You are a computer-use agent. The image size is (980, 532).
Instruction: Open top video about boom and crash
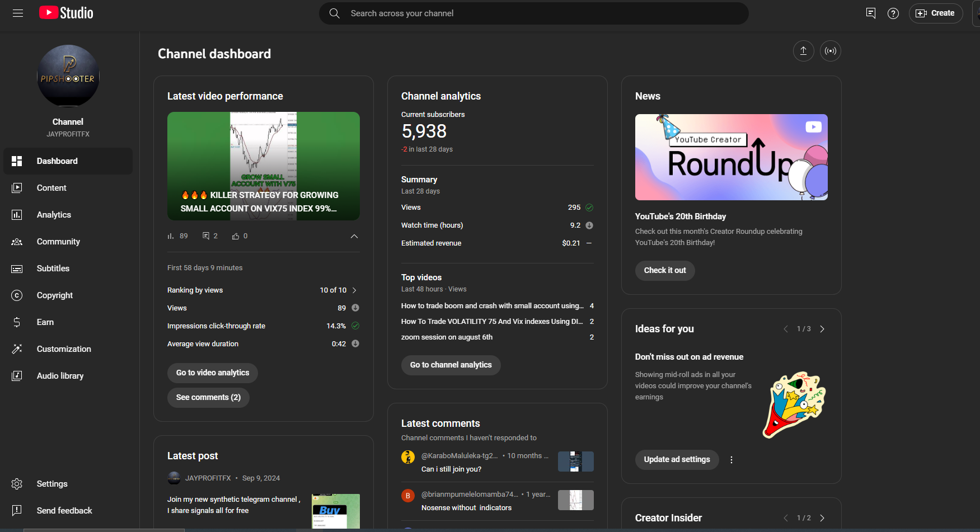[493, 306]
